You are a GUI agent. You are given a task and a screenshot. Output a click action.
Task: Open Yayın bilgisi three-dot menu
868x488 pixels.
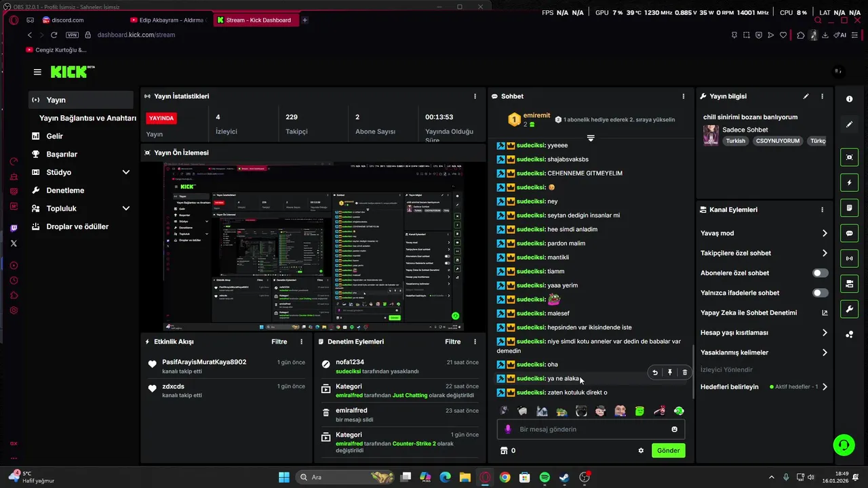(x=823, y=96)
